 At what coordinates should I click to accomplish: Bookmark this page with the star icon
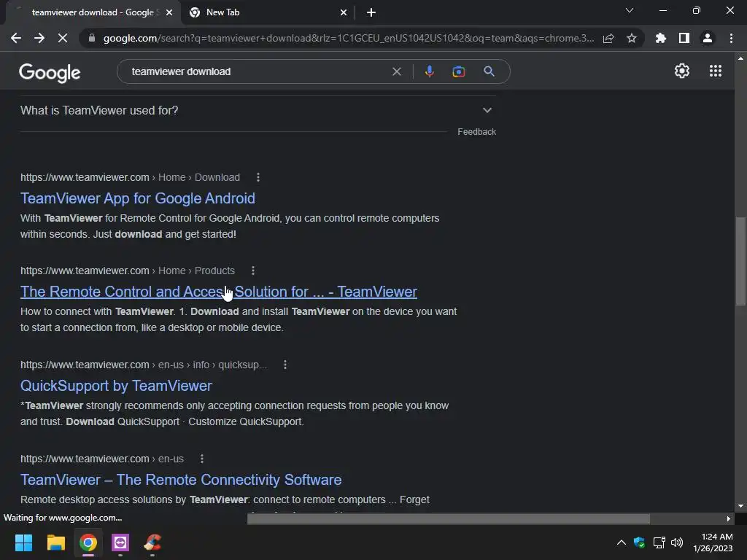(632, 38)
